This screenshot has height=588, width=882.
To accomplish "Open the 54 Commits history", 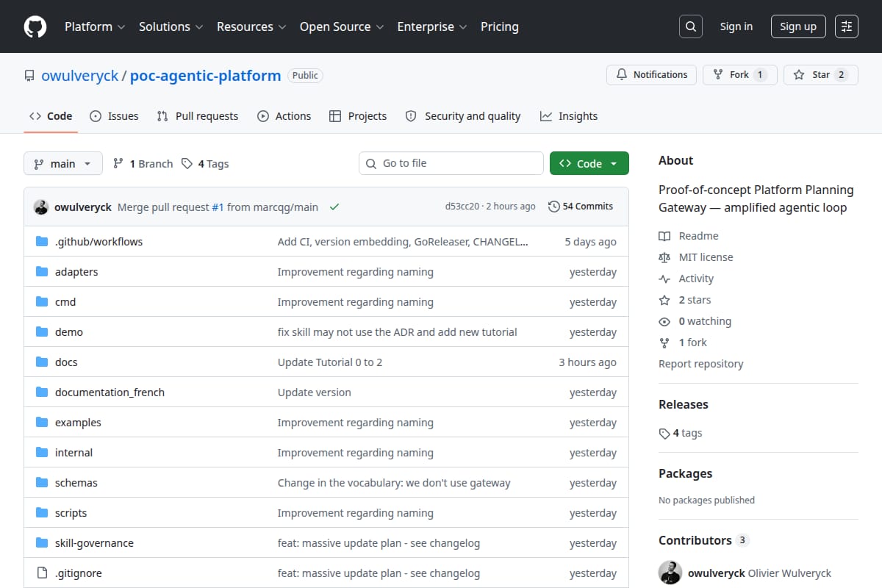I will (x=581, y=207).
